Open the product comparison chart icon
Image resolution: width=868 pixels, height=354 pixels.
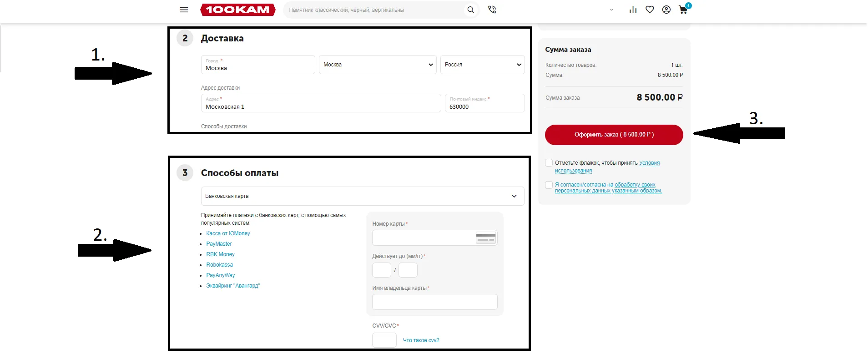[633, 10]
